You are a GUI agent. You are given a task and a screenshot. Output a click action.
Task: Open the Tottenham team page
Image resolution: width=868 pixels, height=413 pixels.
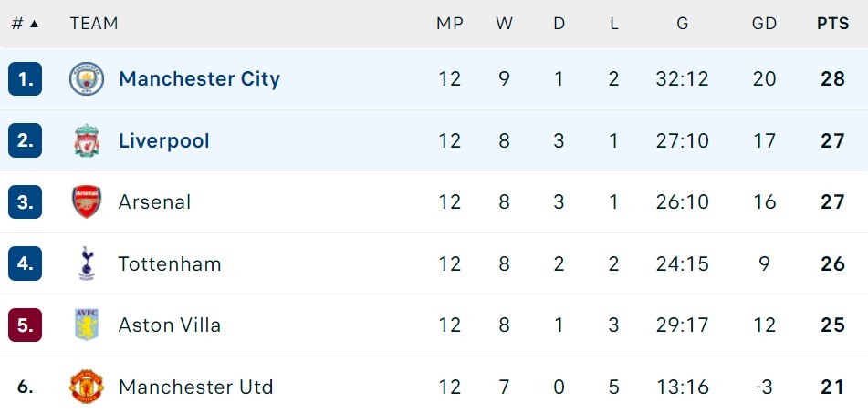tap(170, 263)
